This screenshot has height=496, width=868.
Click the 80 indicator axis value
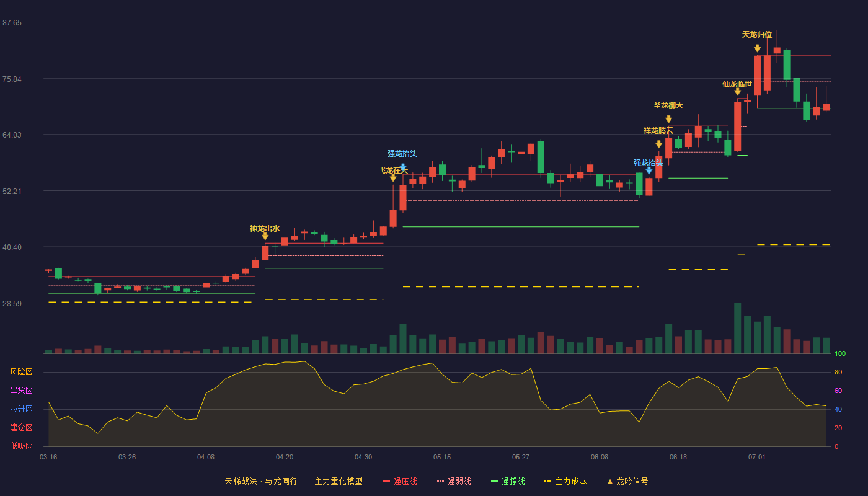pyautogui.click(x=838, y=373)
